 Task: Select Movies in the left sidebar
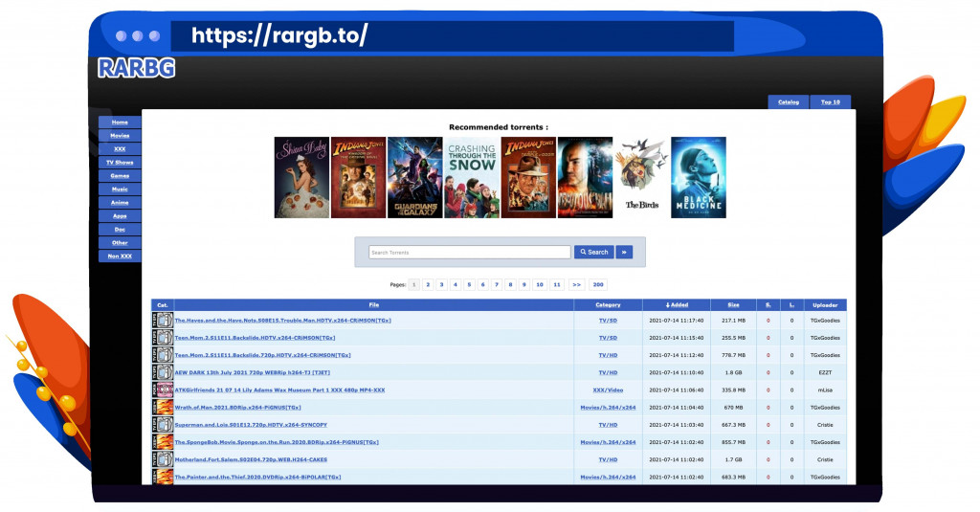[120, 136]
